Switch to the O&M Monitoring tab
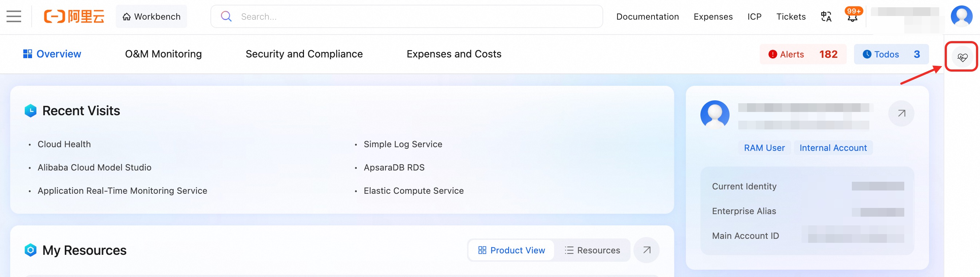This screenshot has width=980, height=277. tap(163, 54)
